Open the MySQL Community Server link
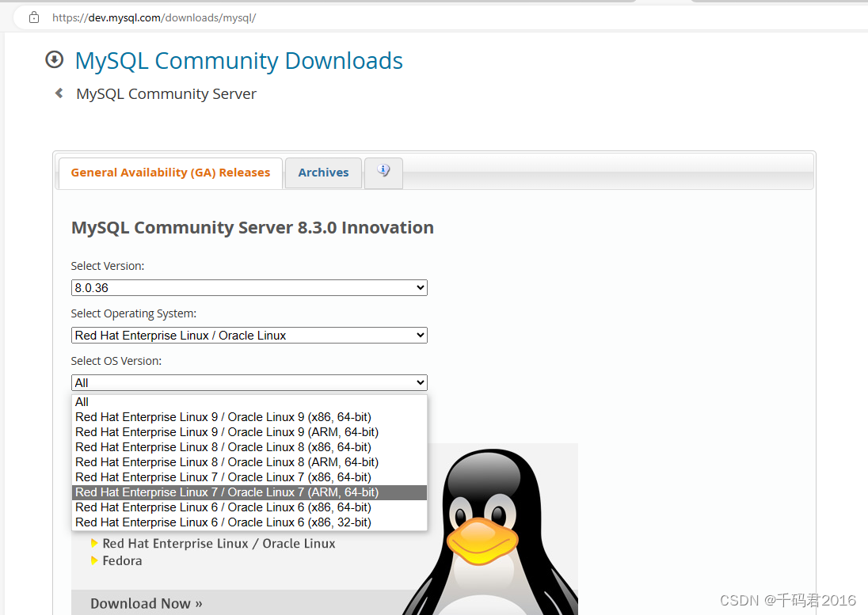868x615 pixels. pyautogui.click(x=166, y=93)
